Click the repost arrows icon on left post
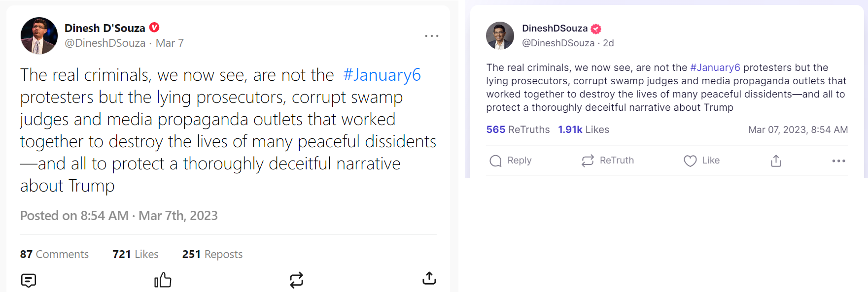This screenshot has width=868, height=292. click(296, 280)
